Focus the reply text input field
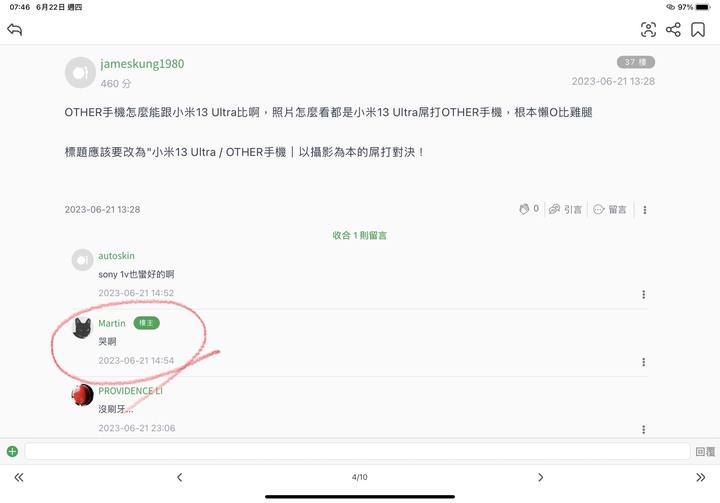Image resolution: width=720 pixels, height=503 pixels. click(357, 451)
